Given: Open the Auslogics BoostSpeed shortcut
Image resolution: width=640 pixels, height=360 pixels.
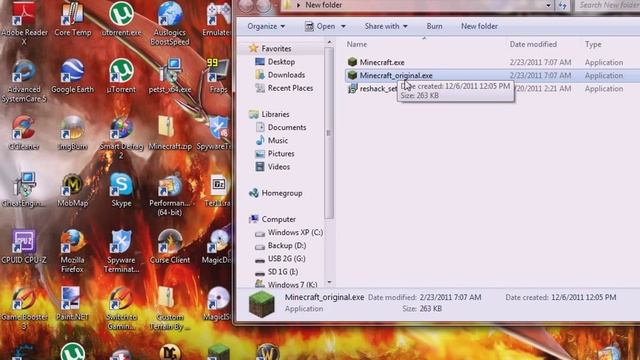Looking at the screenshot, I should [x=170, y=23].
